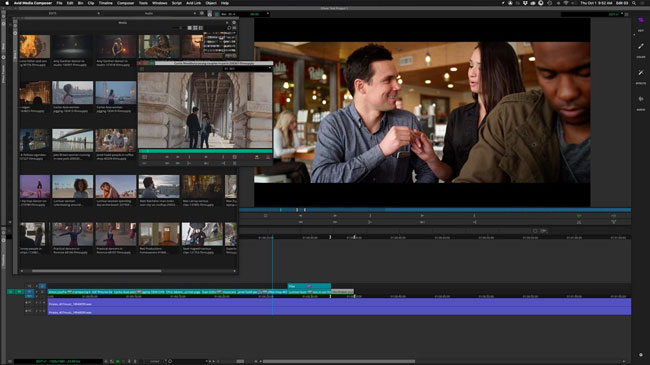
Task: Switch bin to first view mode icon
Action: tap(189, 28)
